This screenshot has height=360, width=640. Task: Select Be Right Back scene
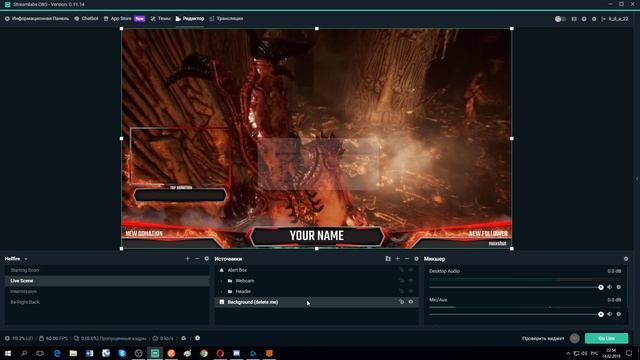[107, 302]
